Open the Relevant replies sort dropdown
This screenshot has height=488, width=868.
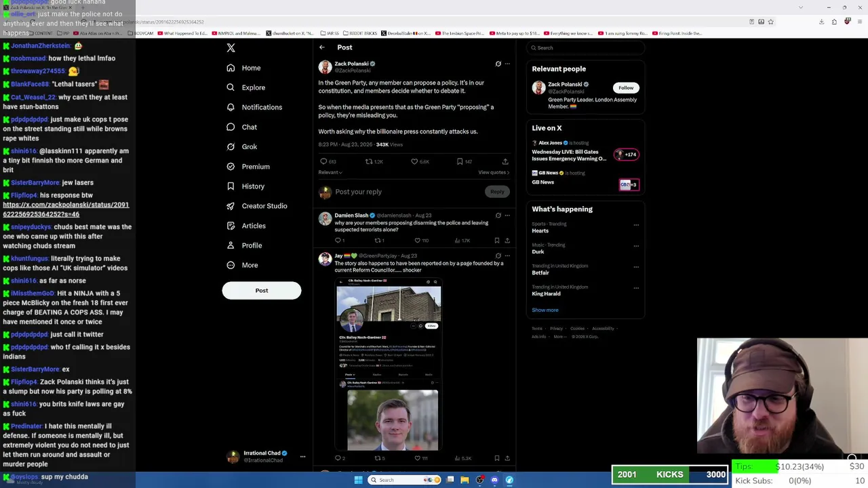pos(330,172)
